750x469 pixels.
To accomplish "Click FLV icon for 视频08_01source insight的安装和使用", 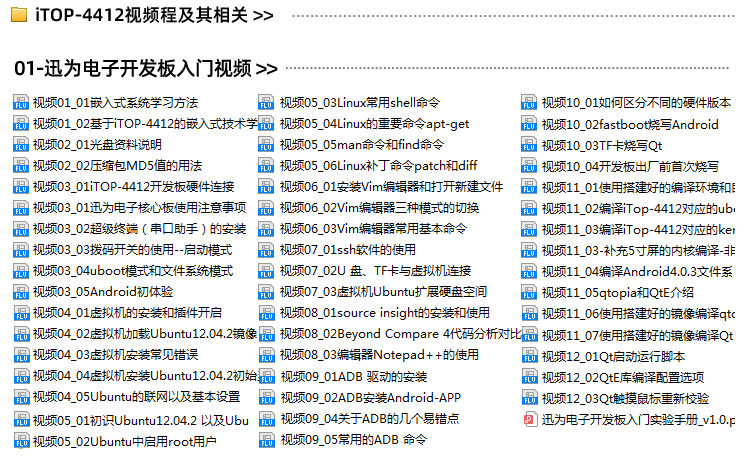I will [x=266, y=313].
